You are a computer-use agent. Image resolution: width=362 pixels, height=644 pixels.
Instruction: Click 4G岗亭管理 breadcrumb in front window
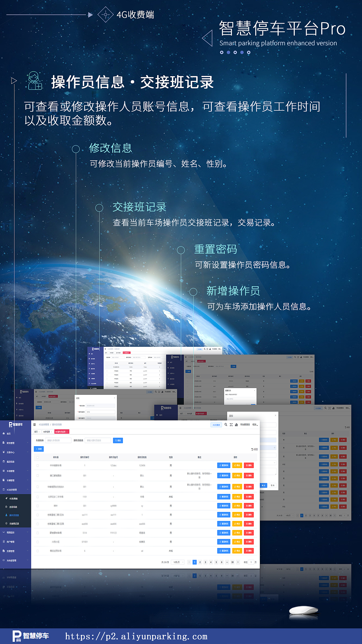(x=44, y=425)
